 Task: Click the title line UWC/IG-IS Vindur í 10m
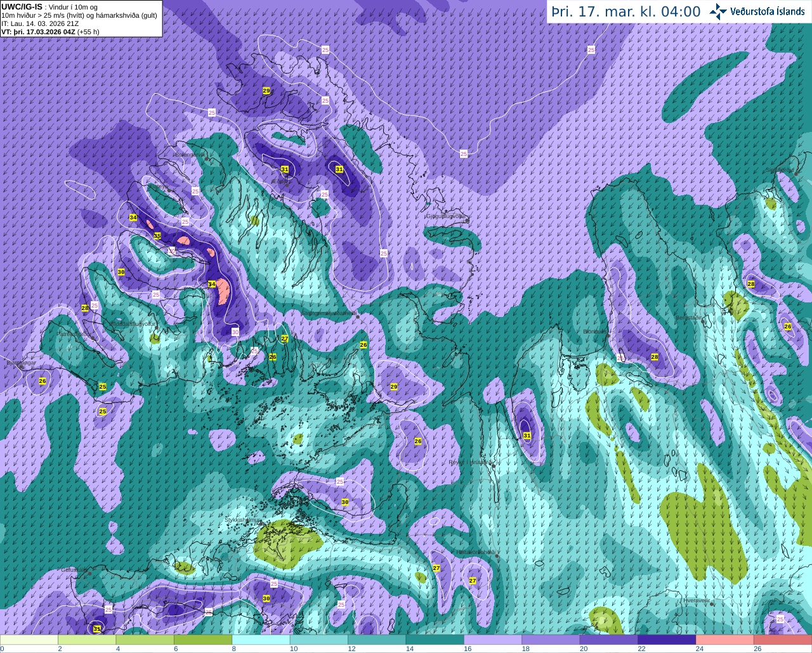click(49, 6)
